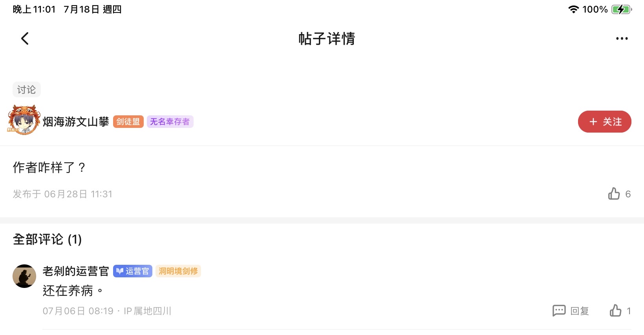
Task: Open 老剁的运营官's avatar profile
Action: 24,276
